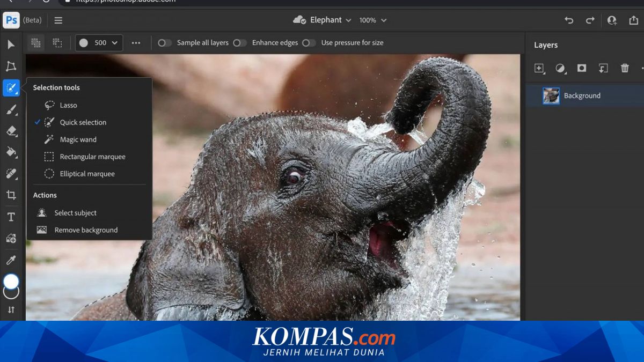Open the 100% zoom level dropdown

[x=372, y=20]
